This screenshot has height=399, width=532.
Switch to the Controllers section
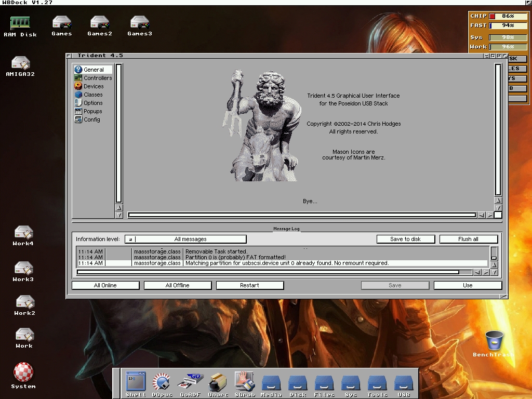point(93,78)
